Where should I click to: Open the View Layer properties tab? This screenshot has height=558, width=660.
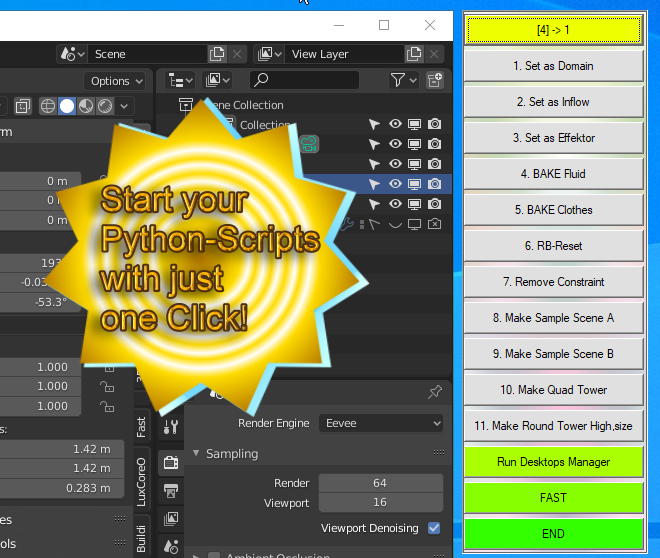click(x=170, y=518)
